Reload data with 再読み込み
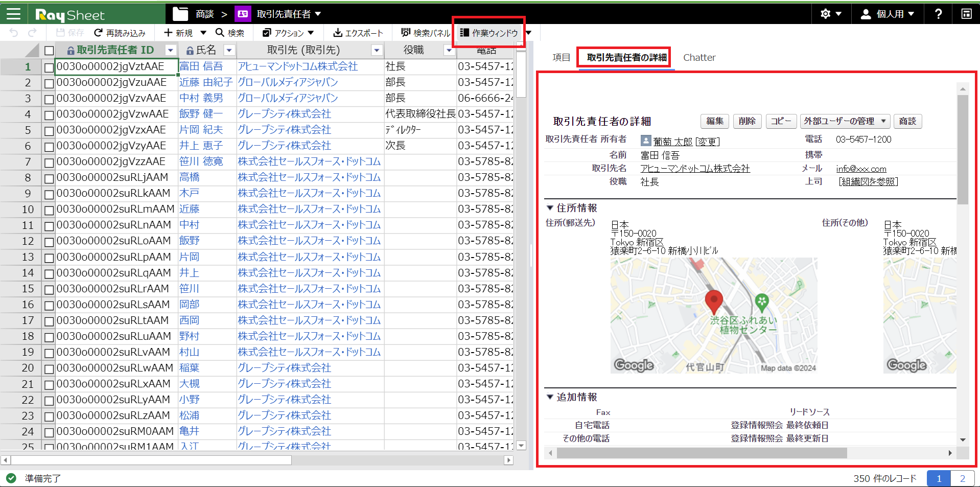The image size is (980, 487). pyautogui.click(x=120, y=33)
